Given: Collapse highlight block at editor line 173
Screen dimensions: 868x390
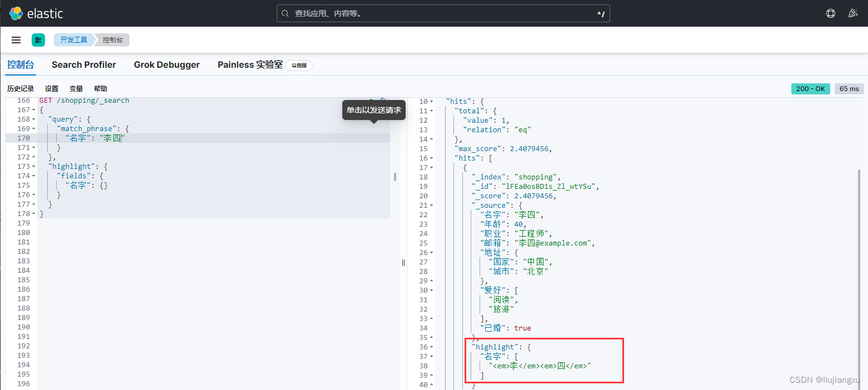Looking at the screenshot, I should pyautogui.click(x=33, y=167).
